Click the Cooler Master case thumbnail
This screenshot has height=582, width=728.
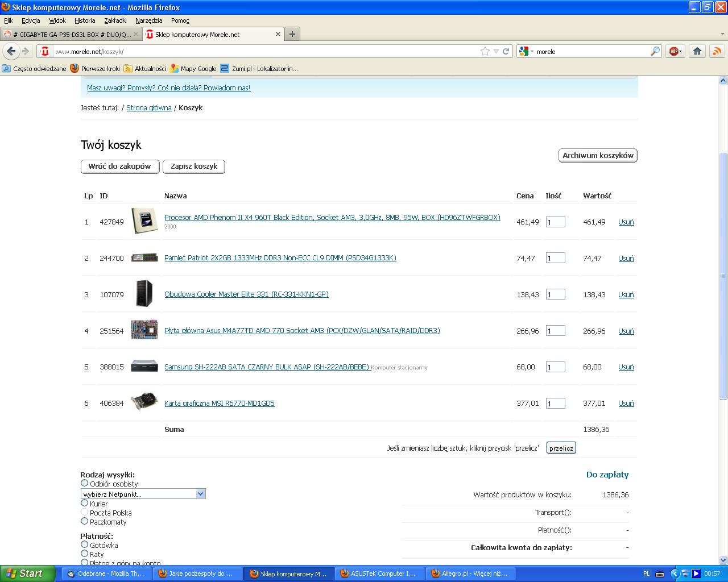pos(144,293)
